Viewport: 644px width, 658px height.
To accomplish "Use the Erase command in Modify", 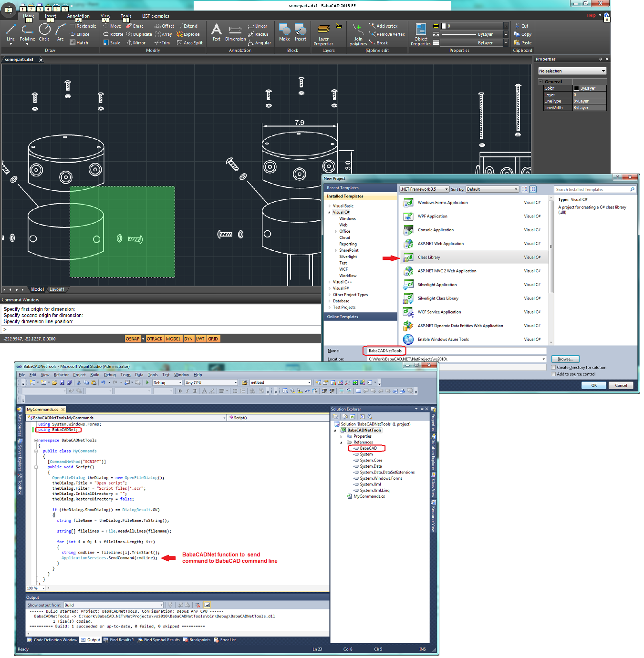I will (x=135, y=26).
